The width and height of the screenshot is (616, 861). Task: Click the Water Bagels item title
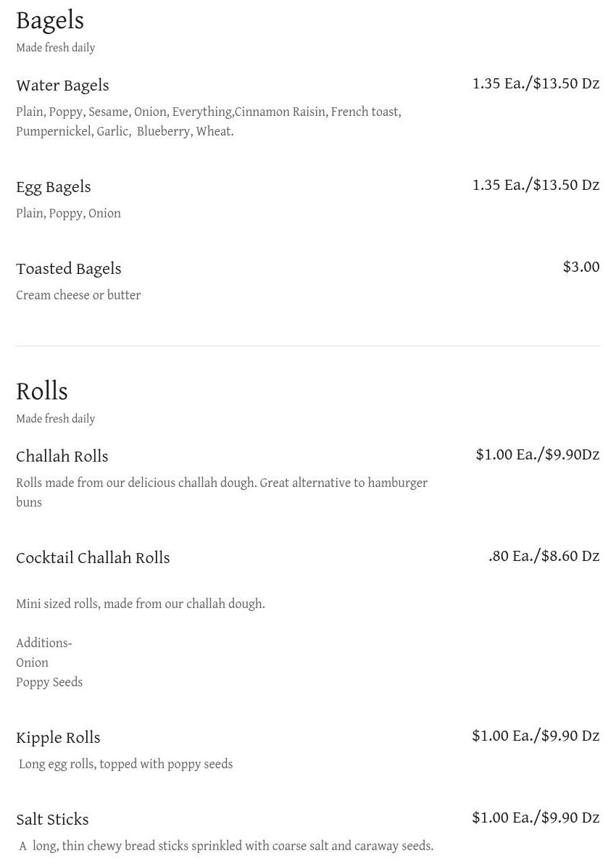(x=62, y=86)
